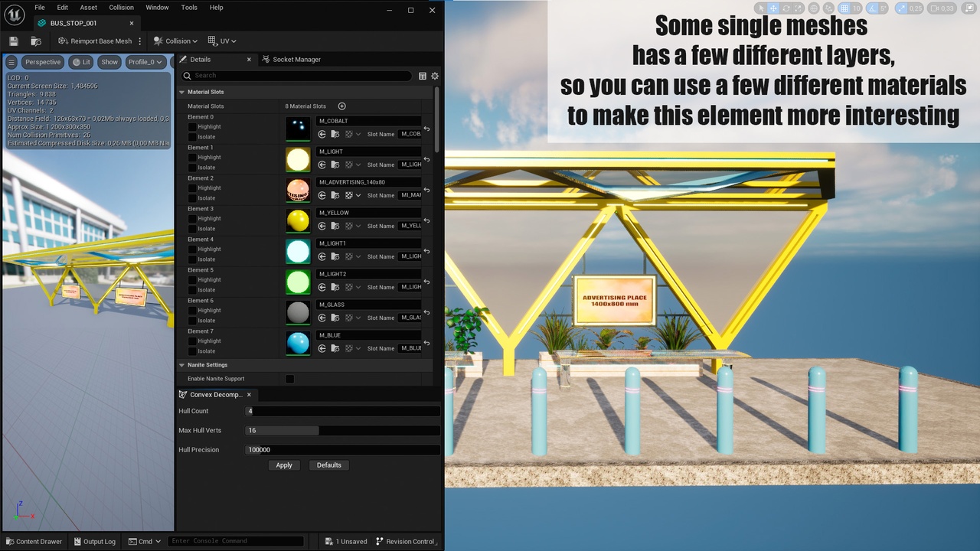The image size is (980, 551).
Task: Browse to M_LIGHT in Content Browser
Action: (335, 165)
